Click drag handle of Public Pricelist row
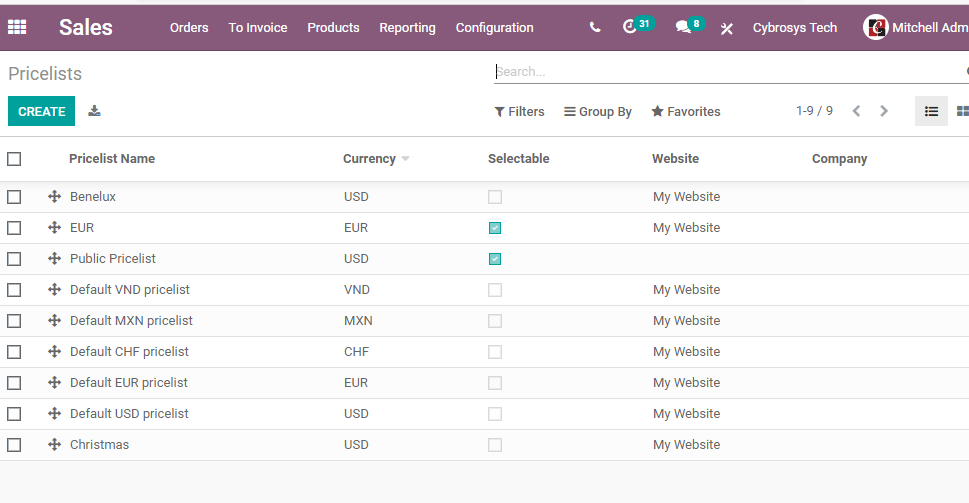 click(x=54, y=258)
